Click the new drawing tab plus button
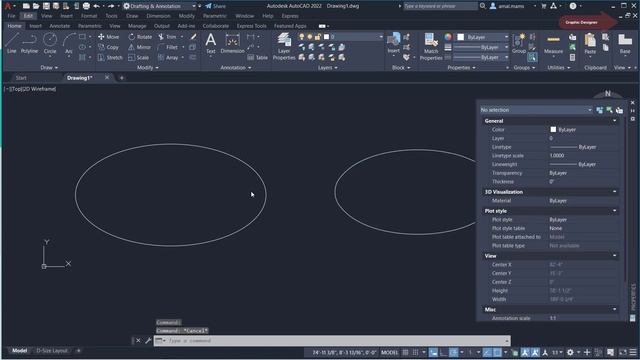Screen dimensions: 640x360 122,78
